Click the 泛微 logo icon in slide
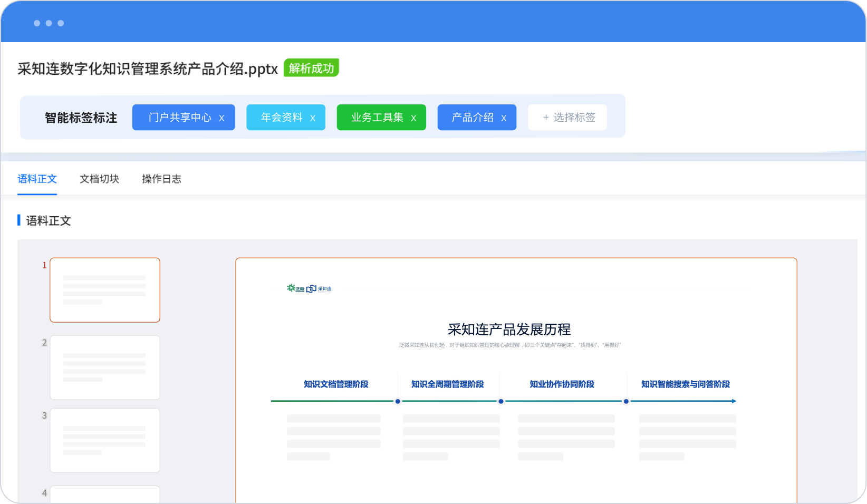867x504 pixels. coord(295,288)
